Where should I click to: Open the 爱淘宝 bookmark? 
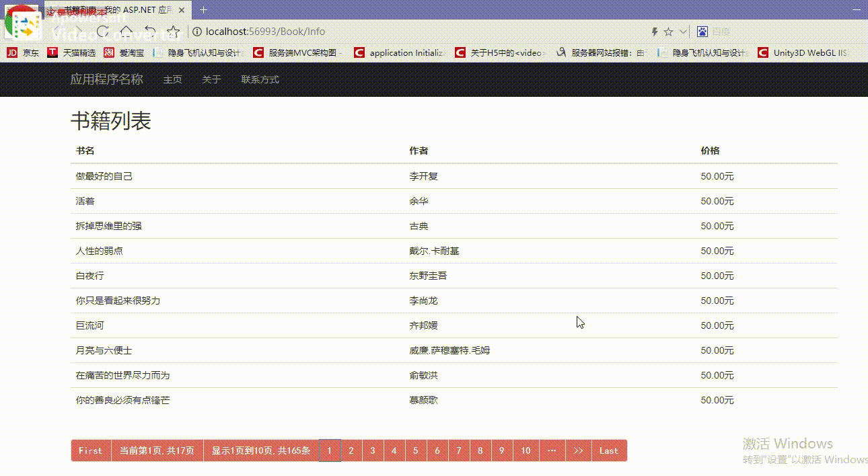tap(124, 52)
